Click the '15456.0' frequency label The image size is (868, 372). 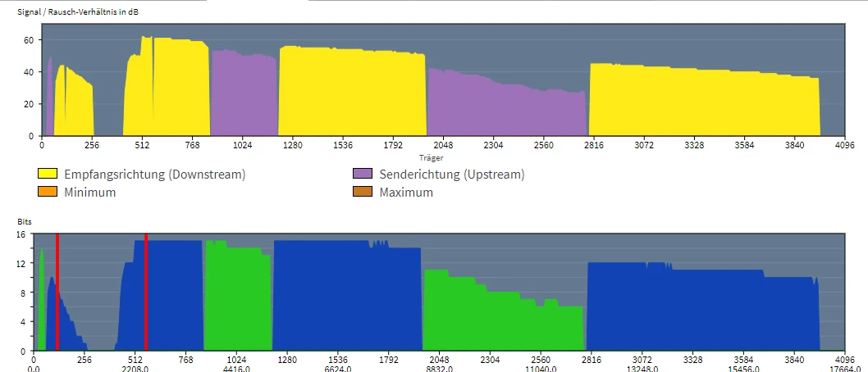click(x=743, y=369)
